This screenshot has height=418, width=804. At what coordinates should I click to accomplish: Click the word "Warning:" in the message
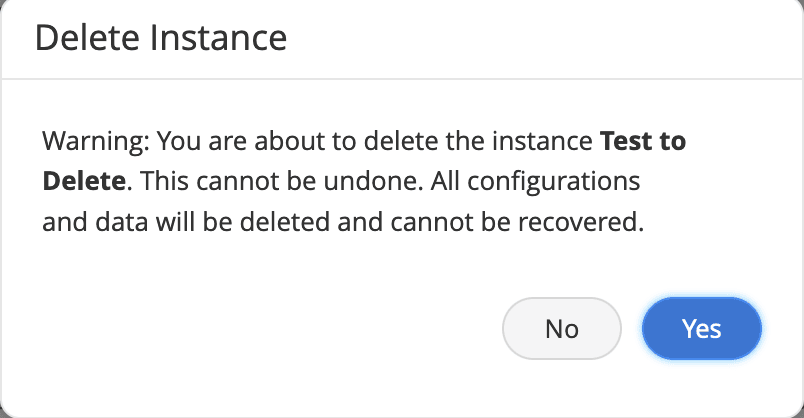[x=96, y=141]
